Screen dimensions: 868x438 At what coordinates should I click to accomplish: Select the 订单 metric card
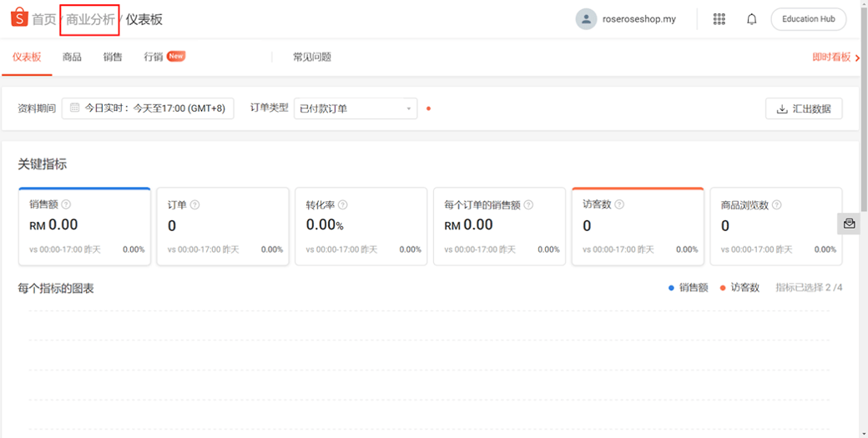click(223, 227)
